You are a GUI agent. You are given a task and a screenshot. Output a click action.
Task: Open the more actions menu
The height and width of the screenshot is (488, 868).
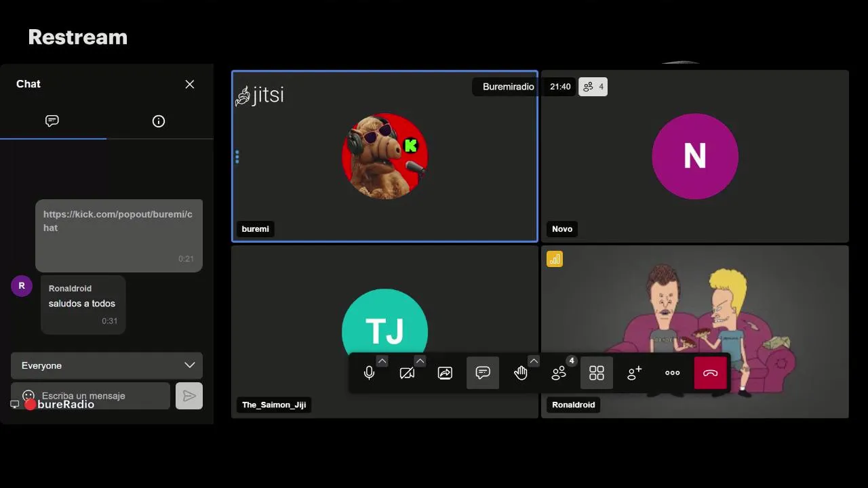(x=673, y=373)
